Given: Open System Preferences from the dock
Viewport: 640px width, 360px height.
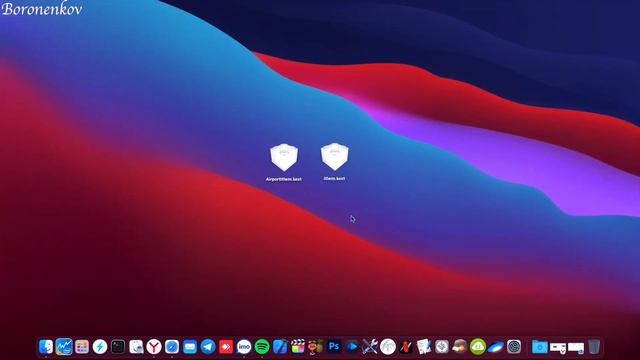Looking at the screenshot, I should tap(514, 347).
